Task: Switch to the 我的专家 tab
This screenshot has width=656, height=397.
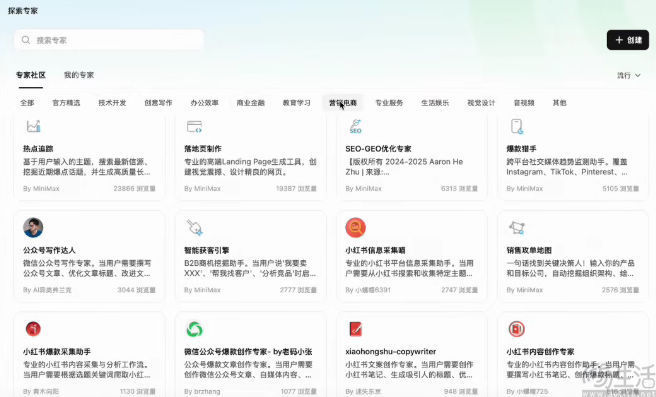Action: pyautogui.click(x=79, y=75)
